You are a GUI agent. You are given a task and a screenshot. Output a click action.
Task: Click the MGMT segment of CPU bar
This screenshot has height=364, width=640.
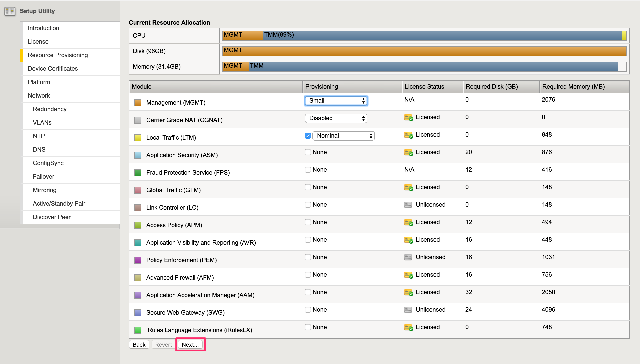[243, 36]
